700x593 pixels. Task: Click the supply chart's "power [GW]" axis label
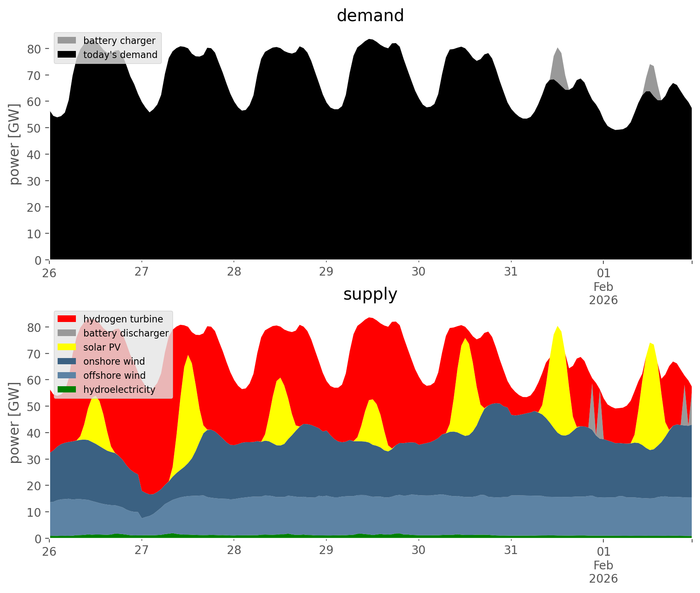[x=15, y=423]
